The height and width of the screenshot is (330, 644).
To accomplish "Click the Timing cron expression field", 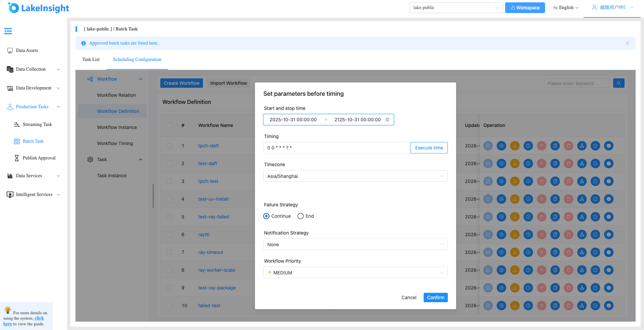I will click(x=337, y=148).
